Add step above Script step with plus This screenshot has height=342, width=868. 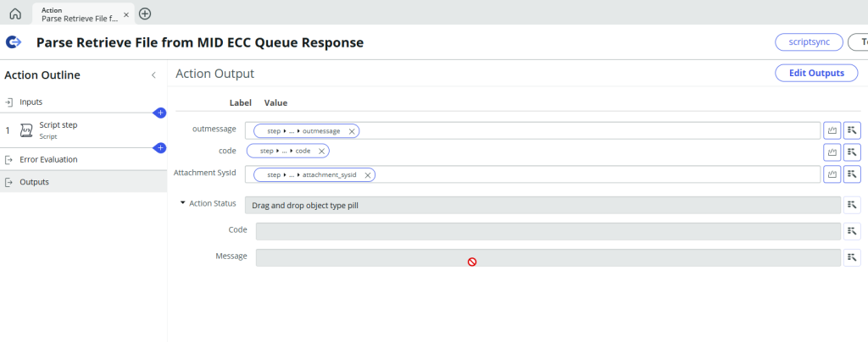pos(159,113)
